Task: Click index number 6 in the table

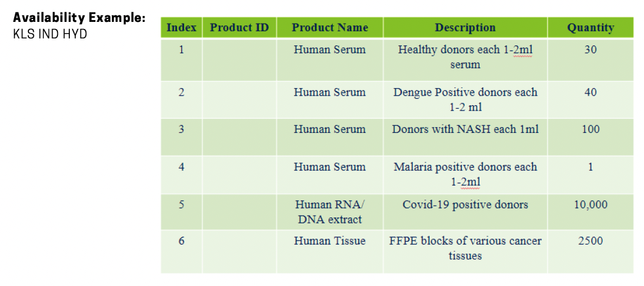Action: pos(181,241)
